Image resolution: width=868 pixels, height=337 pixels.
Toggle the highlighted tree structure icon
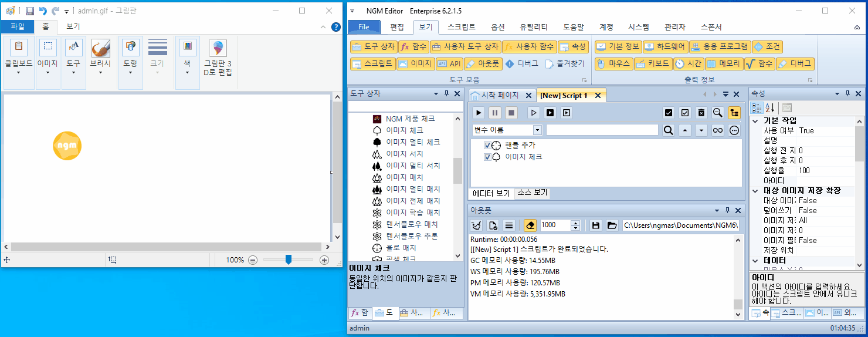click(734, 112)
